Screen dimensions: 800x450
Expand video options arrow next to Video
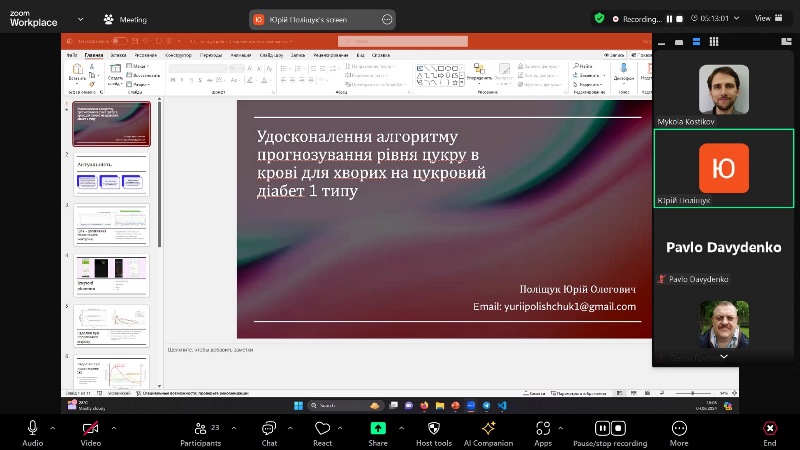tap(113, 427)
